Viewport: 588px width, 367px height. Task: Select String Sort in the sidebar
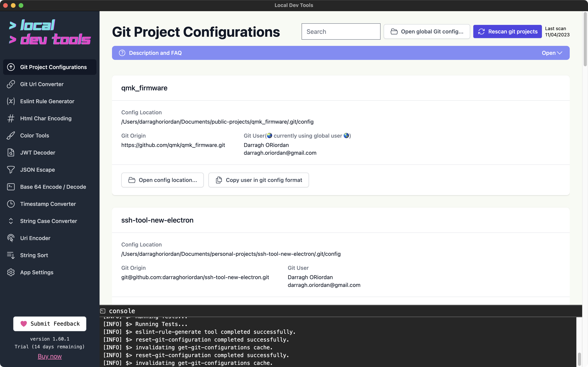(x=50, y=255)
